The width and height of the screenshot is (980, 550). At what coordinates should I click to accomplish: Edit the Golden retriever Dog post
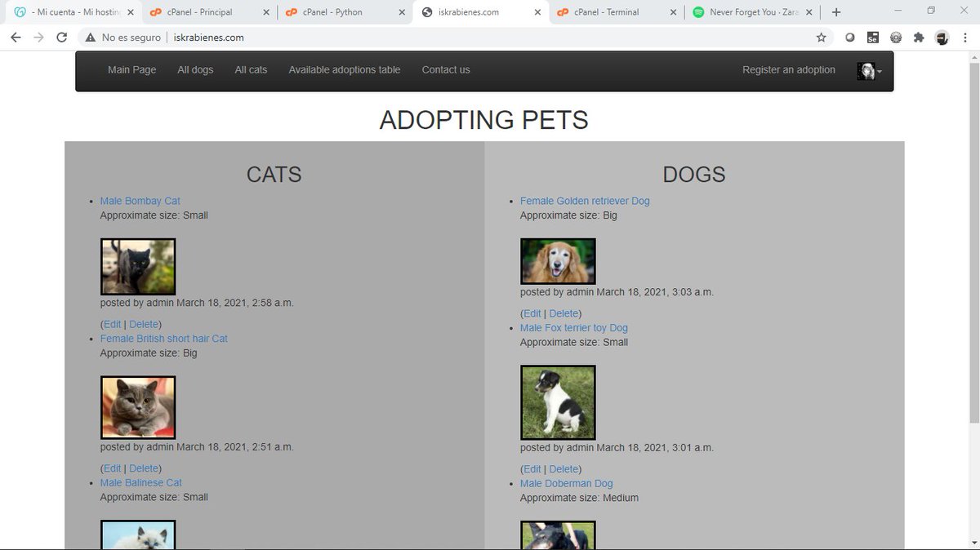coord(532,313)
